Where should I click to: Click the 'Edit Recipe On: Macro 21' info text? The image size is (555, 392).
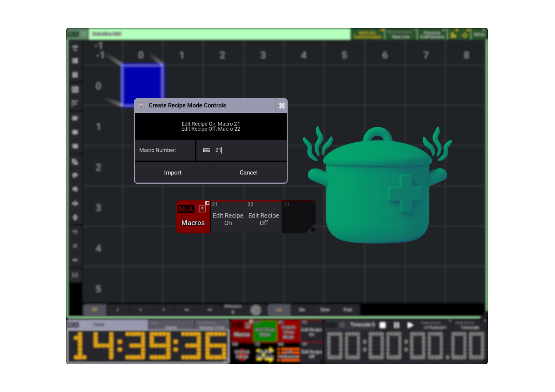(211, 124)
